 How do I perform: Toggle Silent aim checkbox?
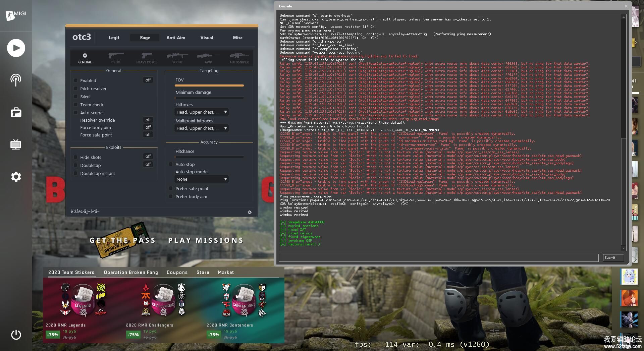75,97
